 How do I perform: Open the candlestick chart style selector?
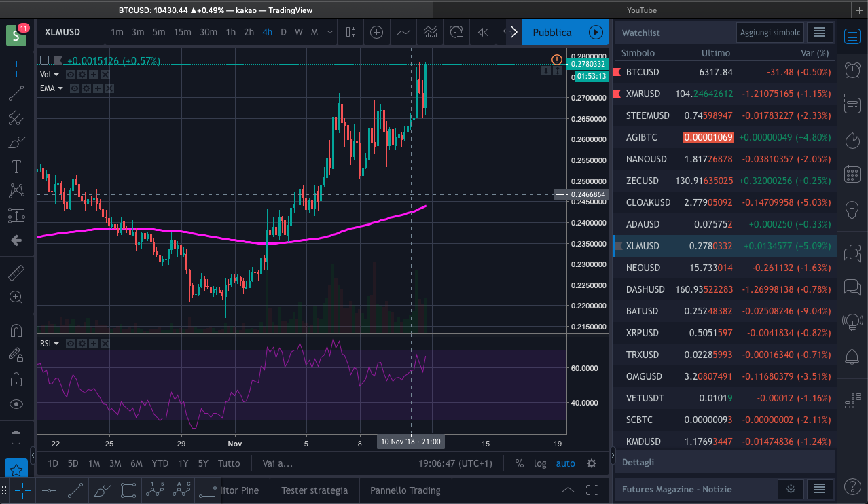pos(350,32)
